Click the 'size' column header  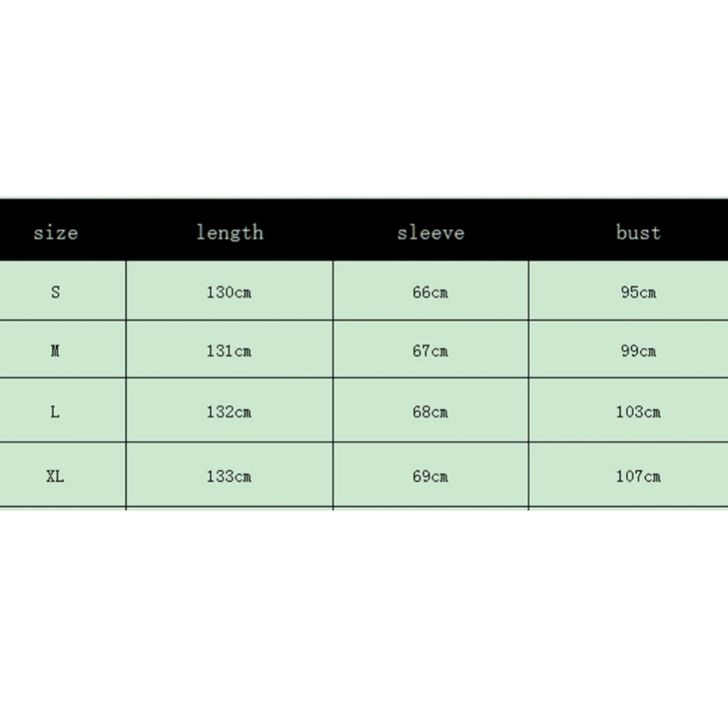pyautogui.click(x=56, y=233)
